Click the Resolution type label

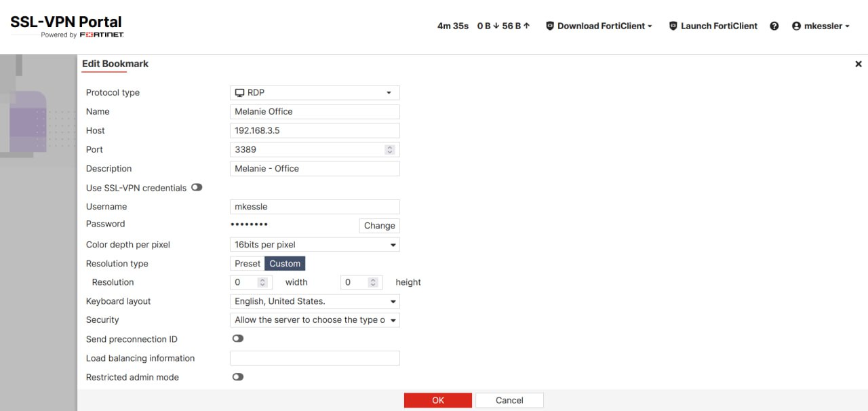(x=117, y=263)
